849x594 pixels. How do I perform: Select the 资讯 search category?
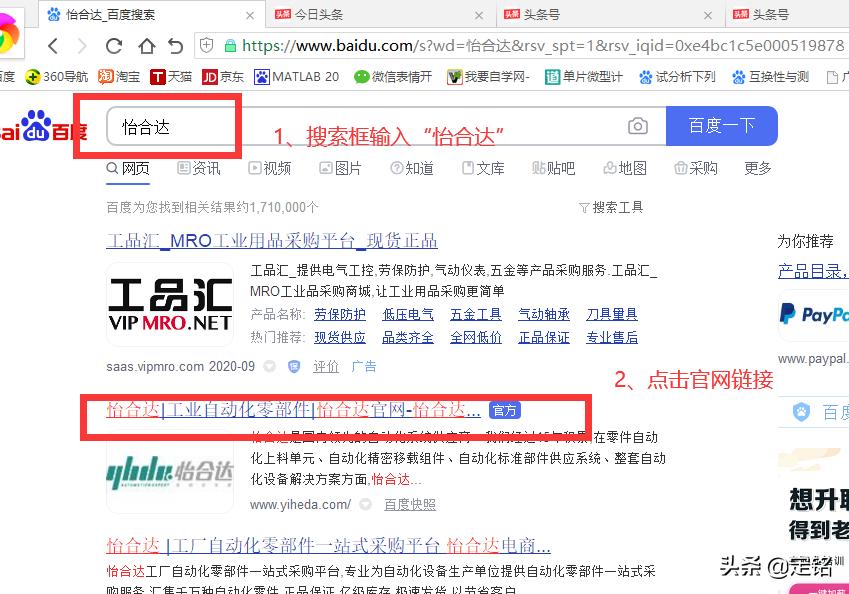coord(199,168)
